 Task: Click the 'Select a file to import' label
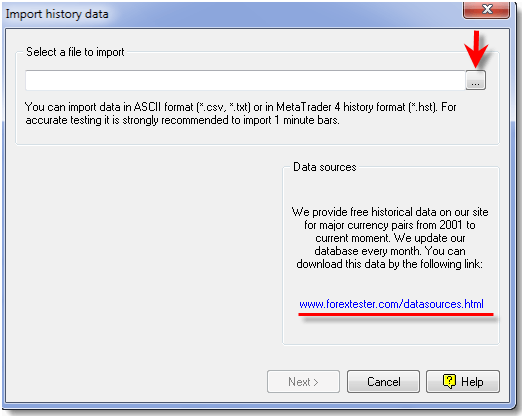click(75, 52)
